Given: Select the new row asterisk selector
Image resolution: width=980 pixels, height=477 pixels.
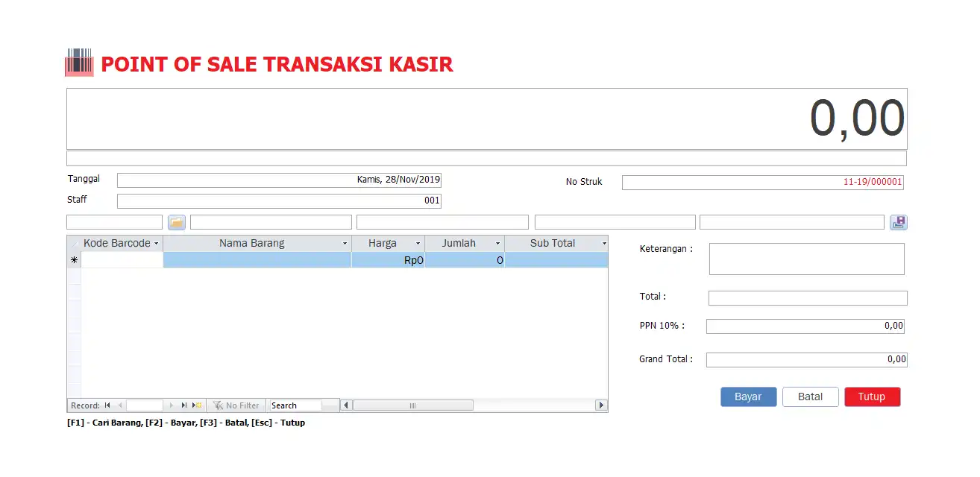Looking at the screenshot, I should [x=74, y=260].
